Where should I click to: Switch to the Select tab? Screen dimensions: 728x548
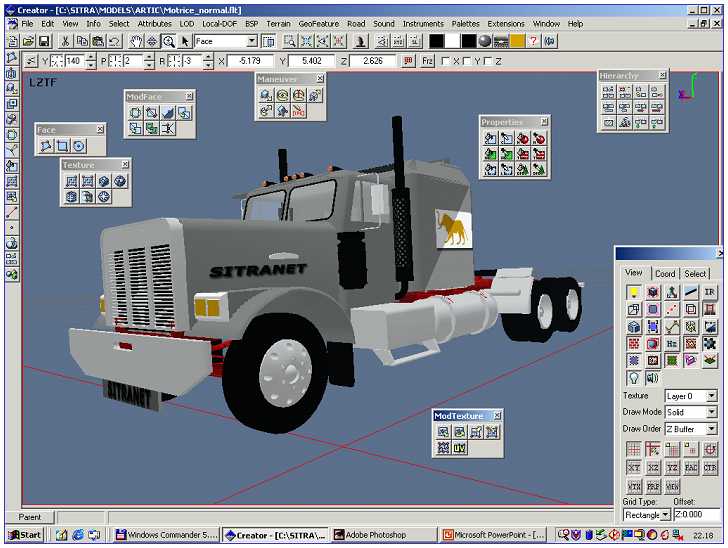[695, 274]
